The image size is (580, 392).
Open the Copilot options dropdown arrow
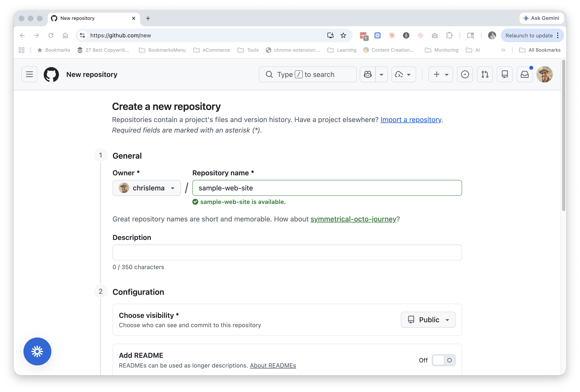click(x=381, y=74)
